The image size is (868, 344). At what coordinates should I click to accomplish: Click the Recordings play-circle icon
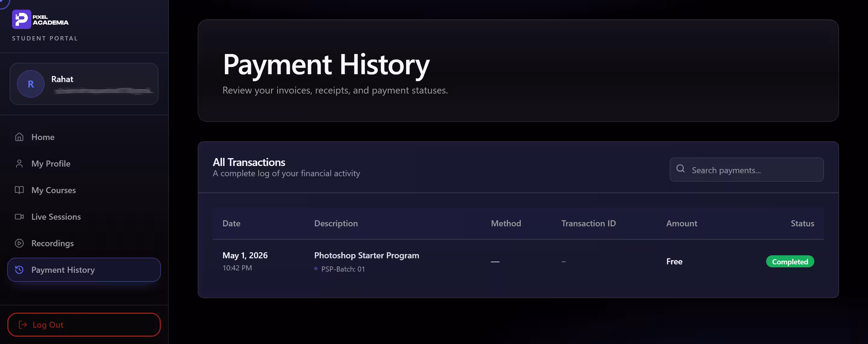click(x=19, y=243)
